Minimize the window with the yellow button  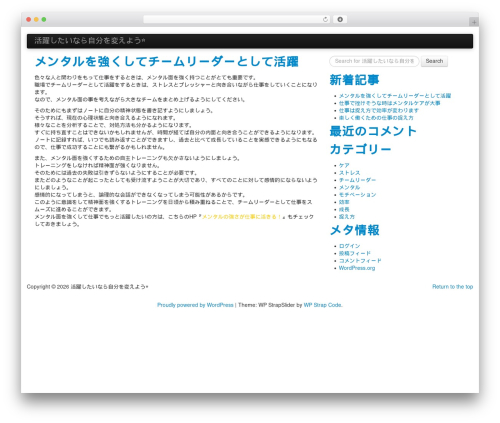[x=36, y=20]
